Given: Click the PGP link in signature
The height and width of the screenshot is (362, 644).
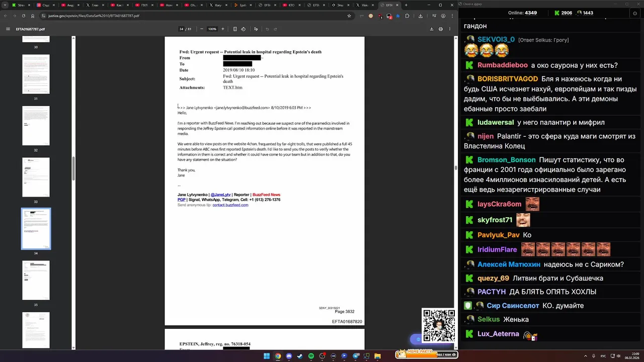Looking at the screenshot, I should [x=181, y=200].
